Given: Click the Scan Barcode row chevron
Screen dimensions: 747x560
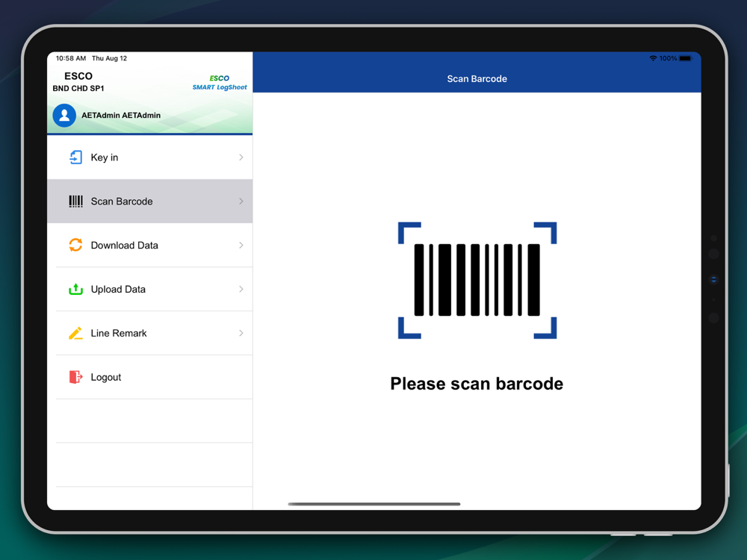Looking at the screenshot, I should point(241,202).
